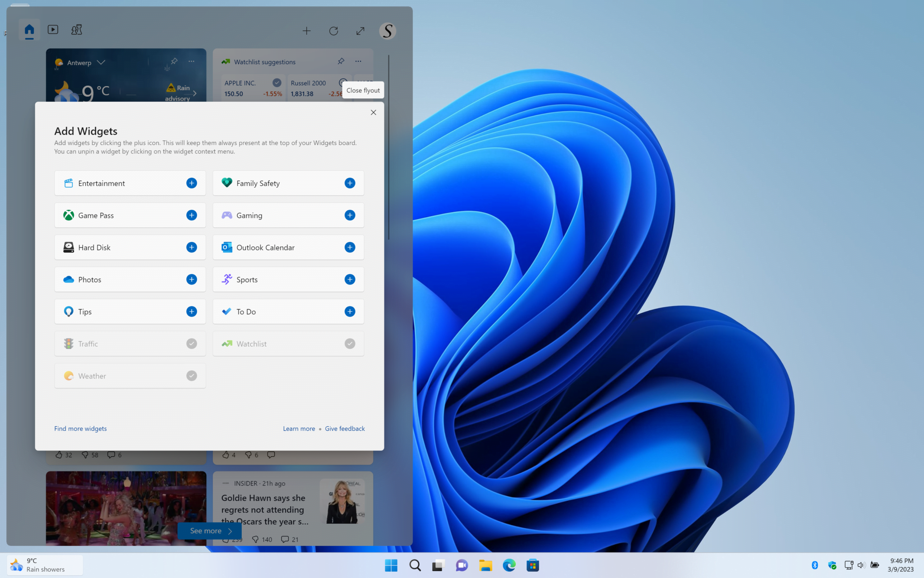Open the Watchlist suggestions options menu
924x578 pixels.
[358, 61]
